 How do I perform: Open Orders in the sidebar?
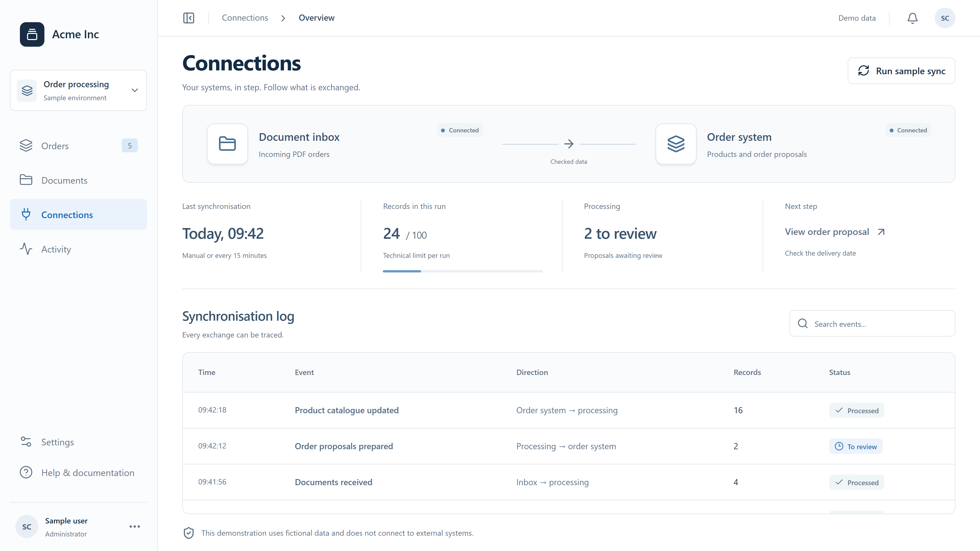point(78,146)
